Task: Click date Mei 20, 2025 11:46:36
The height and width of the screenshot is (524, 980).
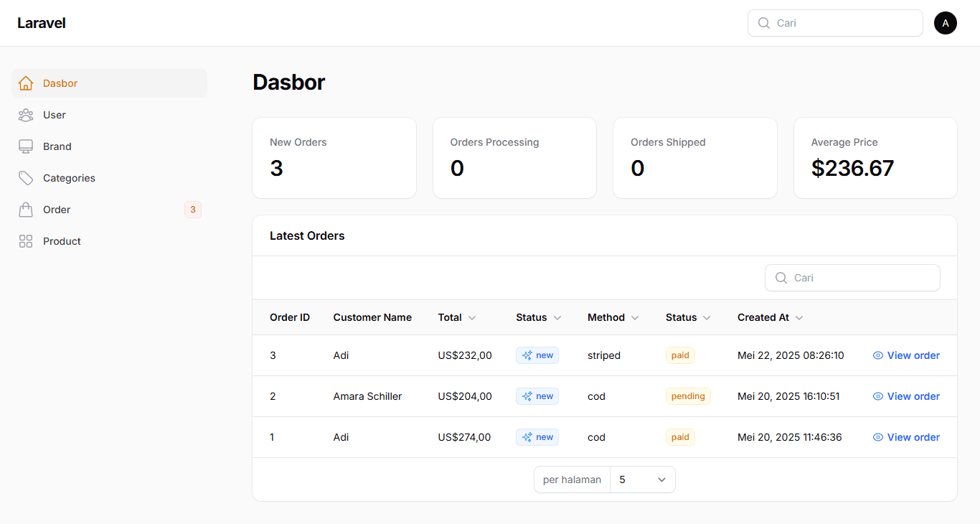Action: click(790, 437)
